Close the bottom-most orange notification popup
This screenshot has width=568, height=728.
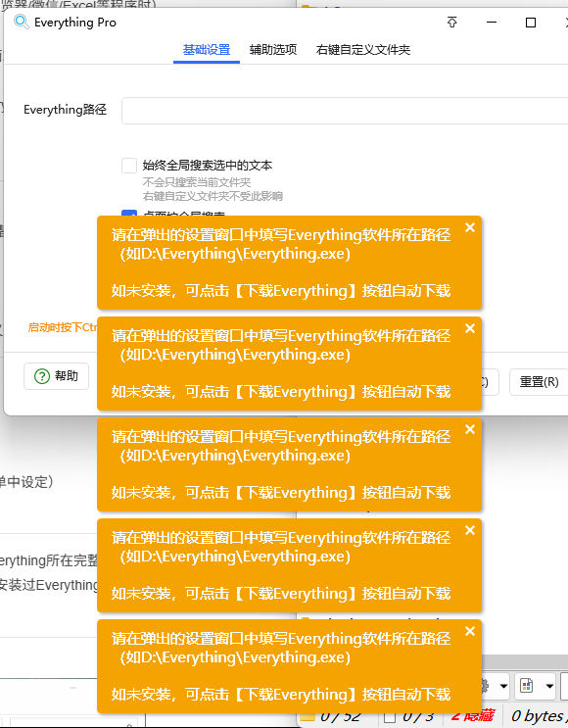[x=470, y=631]
